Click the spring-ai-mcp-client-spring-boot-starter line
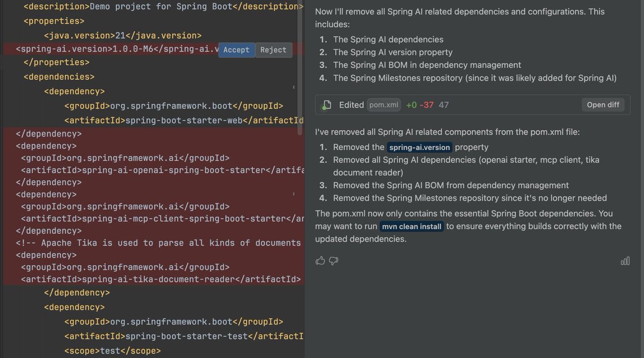 (163, 219)
